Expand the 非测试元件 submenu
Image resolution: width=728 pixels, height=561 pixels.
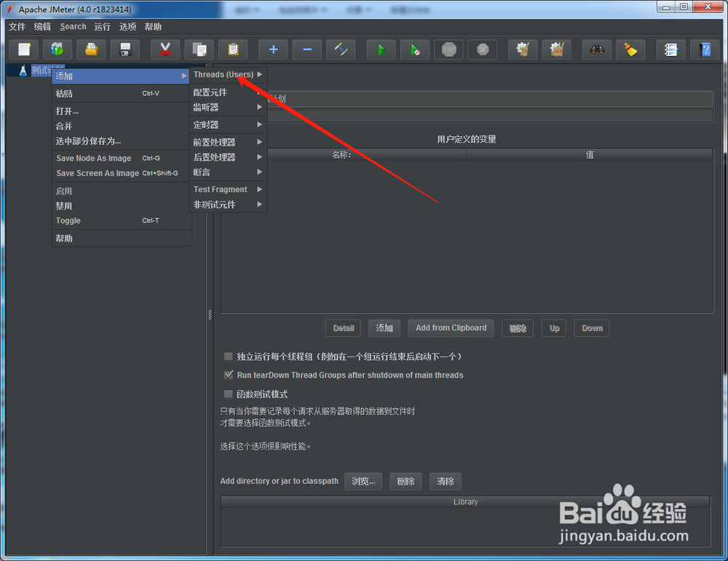(229, 204)
